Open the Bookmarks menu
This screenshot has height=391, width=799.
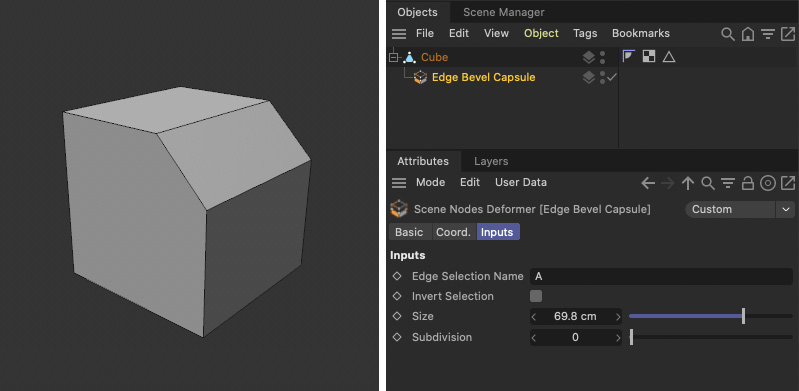(641, 33)
